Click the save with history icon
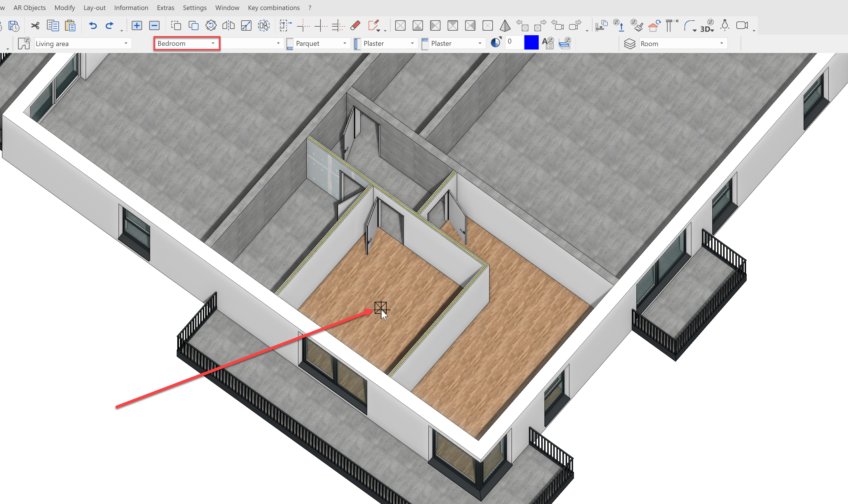This screenshot has width=848, height=504. coord(13,26)
